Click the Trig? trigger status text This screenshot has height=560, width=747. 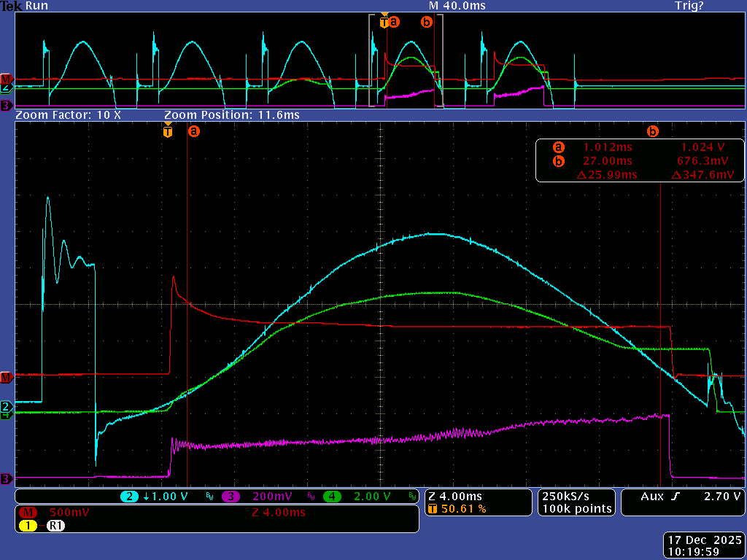pos(689,6)
